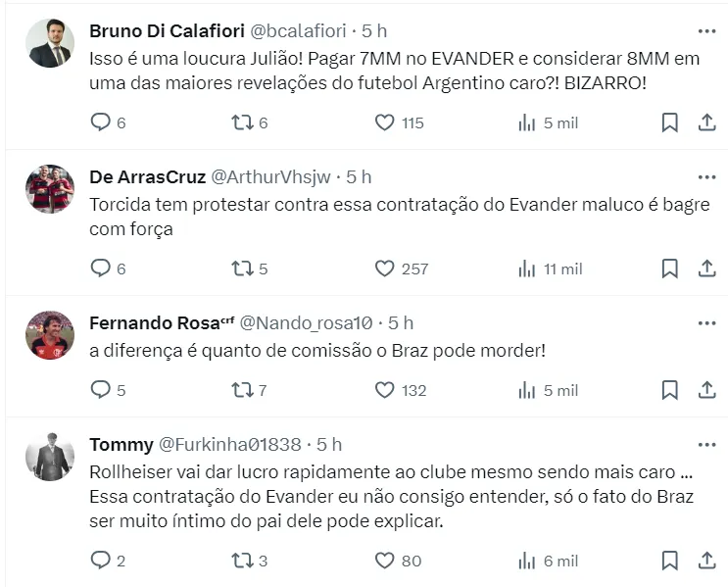The image size is (728, 587).
Task: Like Tommy's tweet about Rollheiser
Action: pos(385,562)
